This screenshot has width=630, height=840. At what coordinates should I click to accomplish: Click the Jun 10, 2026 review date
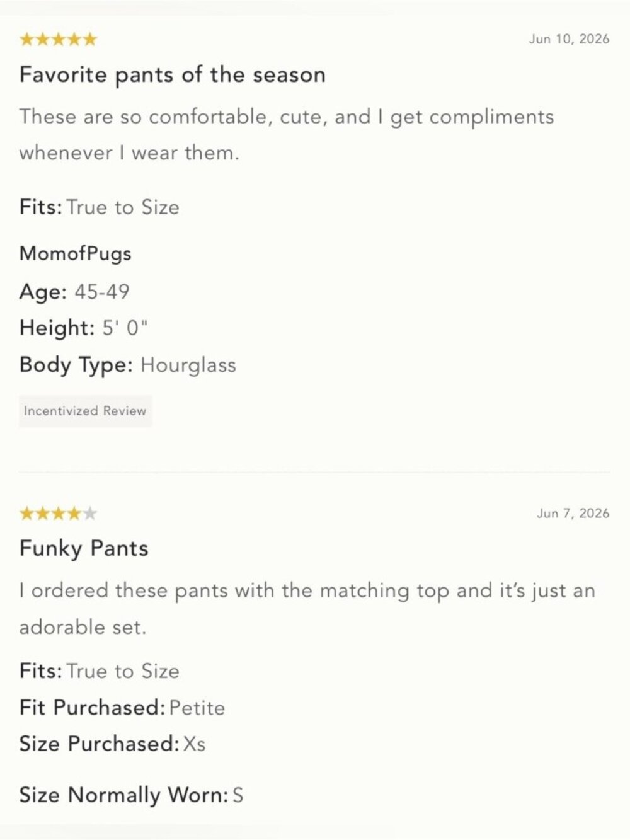569,39
